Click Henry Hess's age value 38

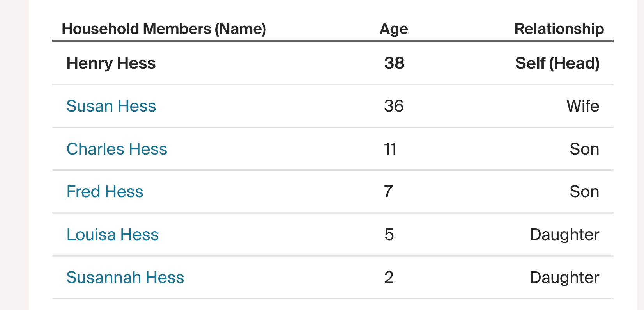click(394, 63)
